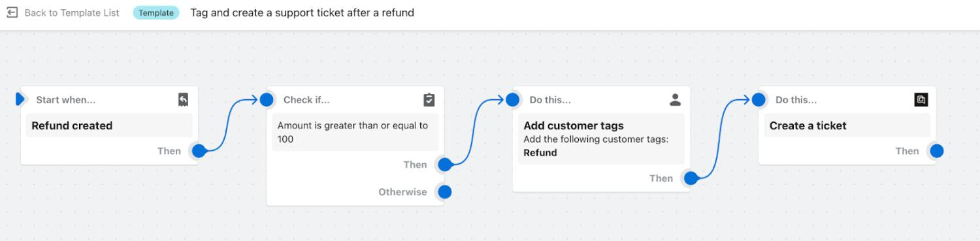Click the black ticket app icon on Create a ticket card
Screen dimensions: 980x241
tap(921, 100)
